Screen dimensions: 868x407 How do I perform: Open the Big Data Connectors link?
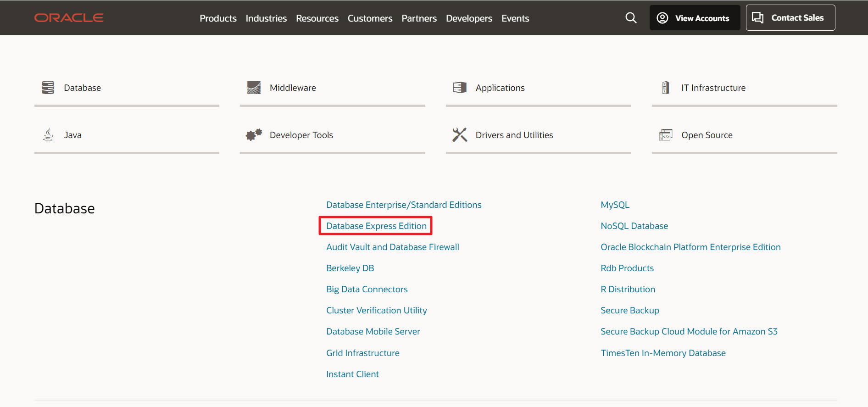(367, 289)
